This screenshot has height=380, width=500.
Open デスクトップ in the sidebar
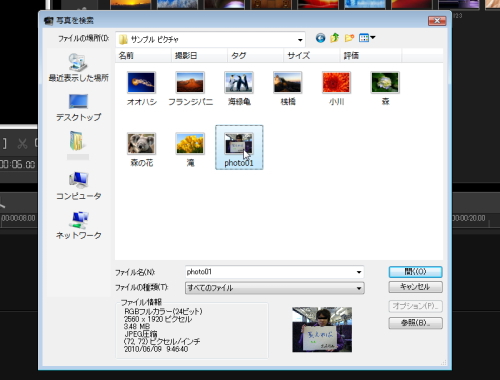78,108
